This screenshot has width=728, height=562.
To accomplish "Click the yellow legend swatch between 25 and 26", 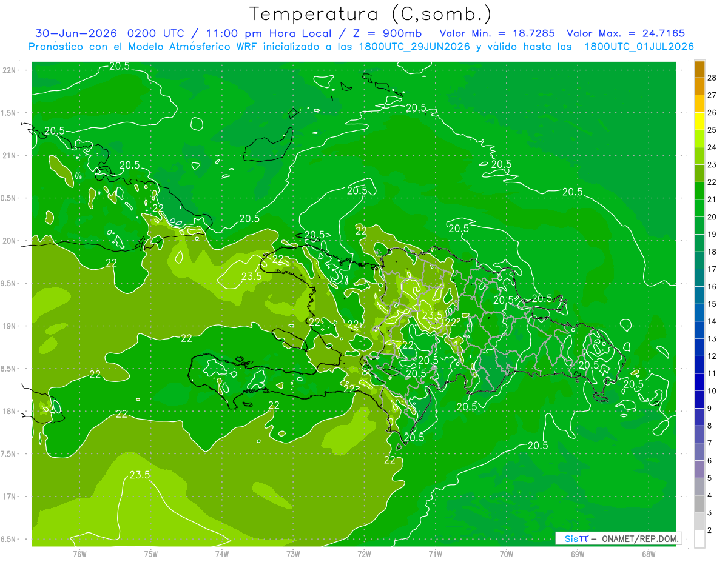I will tap(699, 121).
